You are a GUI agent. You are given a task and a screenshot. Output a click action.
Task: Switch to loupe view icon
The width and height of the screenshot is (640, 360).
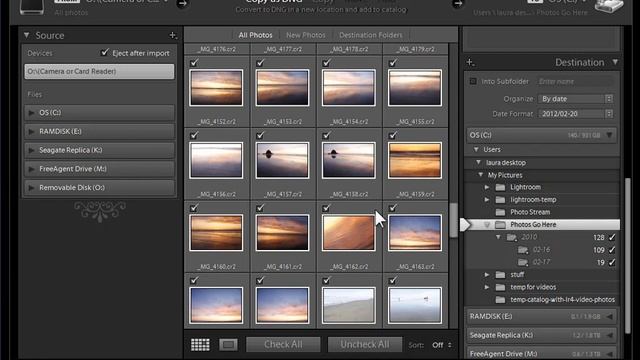click(228, 345)
